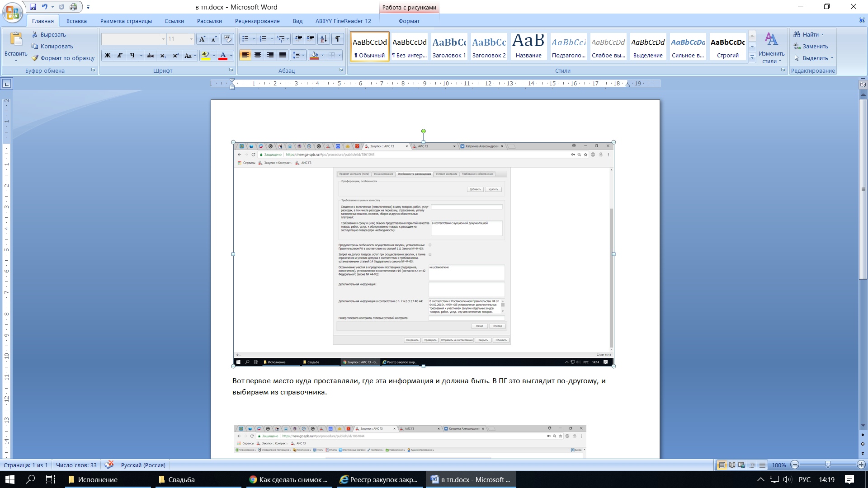Image resolution: width=868 pixels, height=488 pixels.
Task: Switch to Ссылки ribbon tab
Action: click(174, 21)
